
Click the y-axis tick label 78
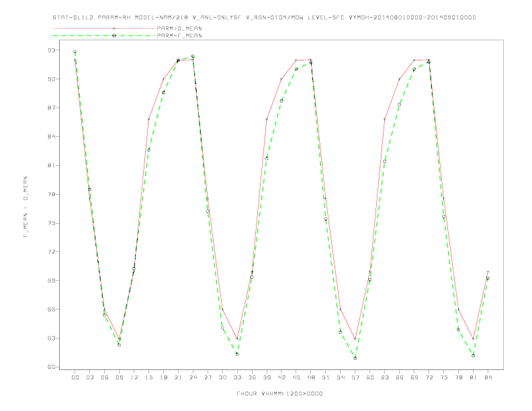pos(51,194)
